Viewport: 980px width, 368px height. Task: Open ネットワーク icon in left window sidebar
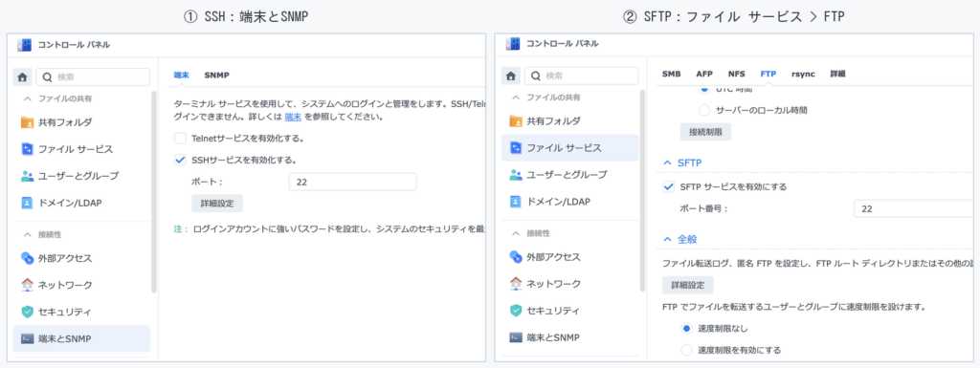point(27,285)
